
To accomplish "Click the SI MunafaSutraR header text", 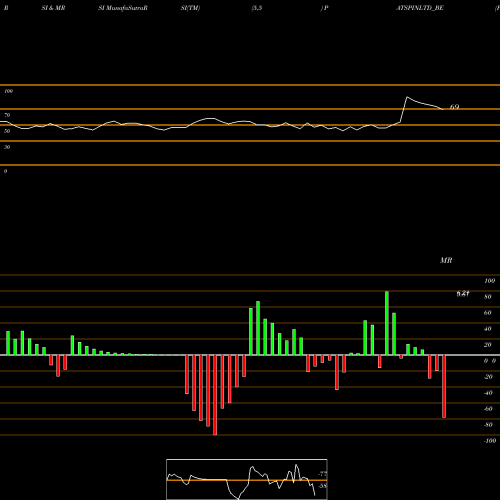I will tap(123, 8).
